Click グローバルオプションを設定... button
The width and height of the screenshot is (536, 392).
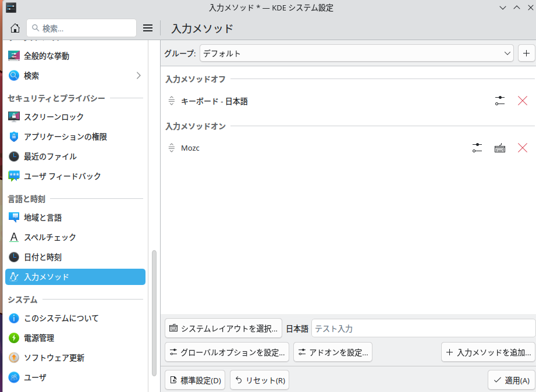(x=227, y=352)
